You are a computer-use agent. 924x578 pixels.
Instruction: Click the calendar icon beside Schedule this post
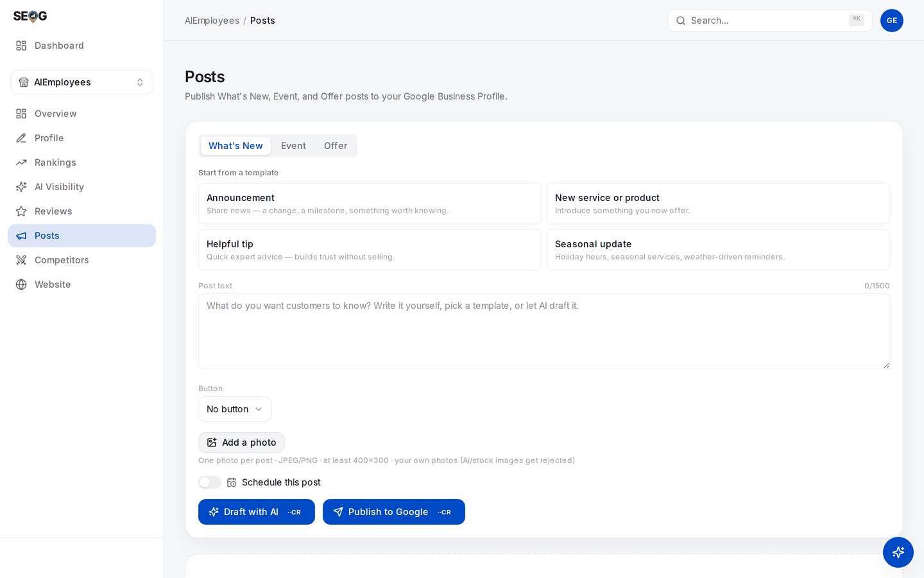(232, 482)
